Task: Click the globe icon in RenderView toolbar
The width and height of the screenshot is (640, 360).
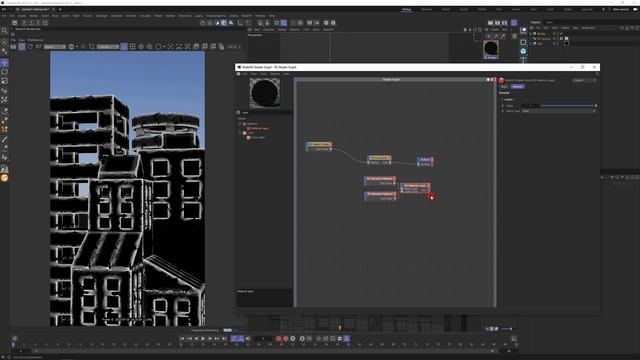Action: 71,47
